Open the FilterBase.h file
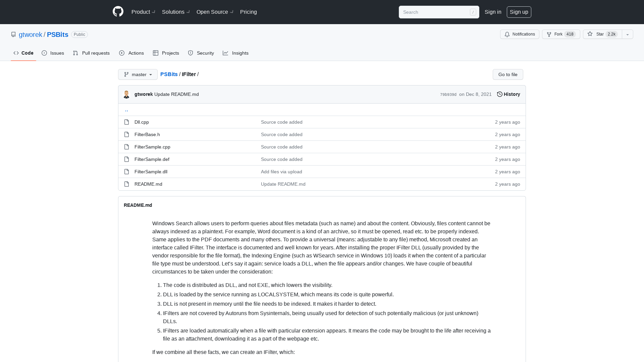Image resolution: width=644 pixels, height=362 pixels. coord(147,134)
